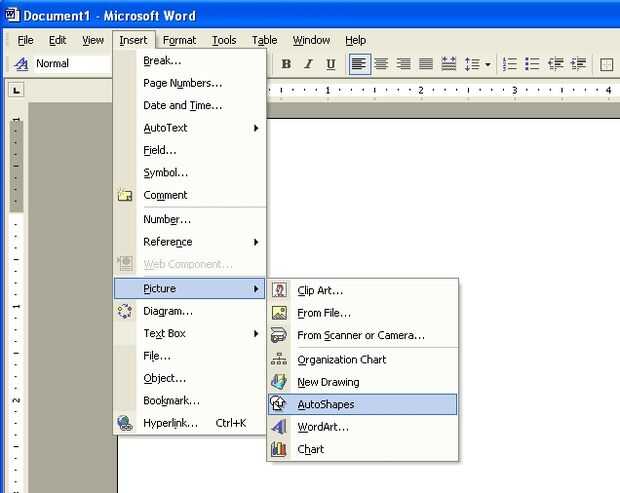Click the Styles and Formatting icon
This screenshot has width=620, height=493.
click(x=21, y=63)
